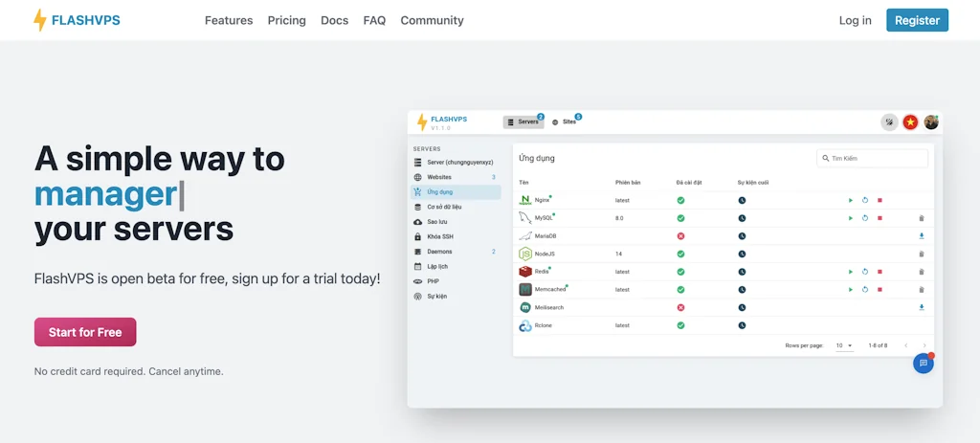This screenshot has height=443, width=980.
Task: Go to the previous table page
Action: (x=905, y=345)
